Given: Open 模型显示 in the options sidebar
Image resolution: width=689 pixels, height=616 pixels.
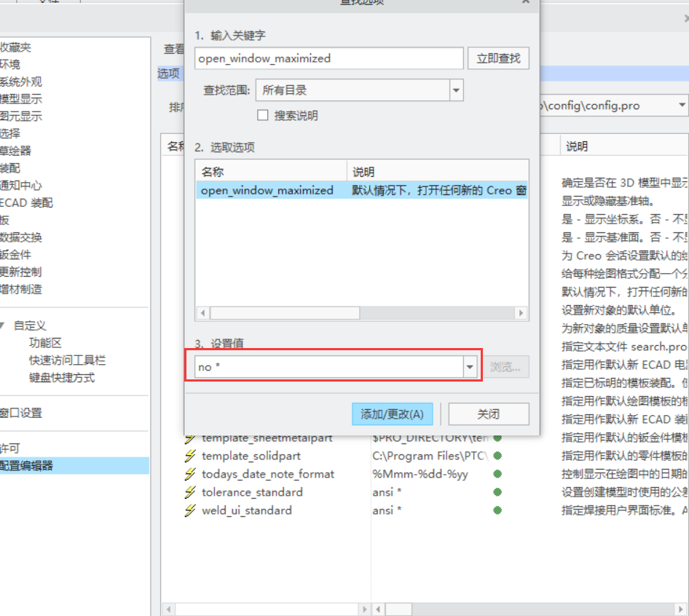Looking at the screenshot, I should [21, 99].
